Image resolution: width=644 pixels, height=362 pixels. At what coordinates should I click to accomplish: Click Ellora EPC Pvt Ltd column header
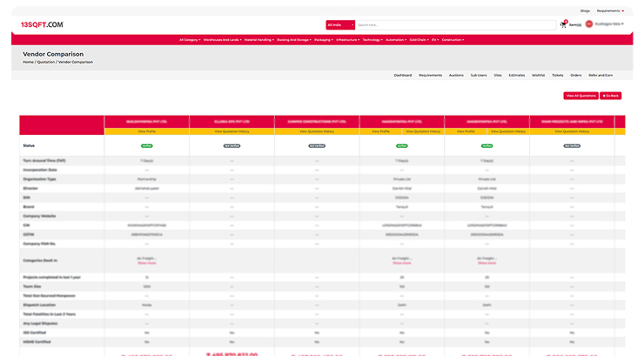tap(231, 122)
